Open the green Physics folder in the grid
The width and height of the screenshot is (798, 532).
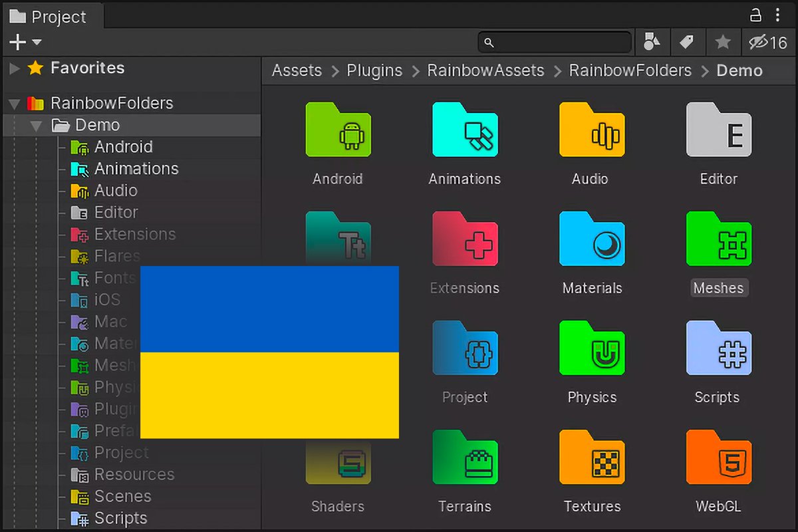click(592, 348)
